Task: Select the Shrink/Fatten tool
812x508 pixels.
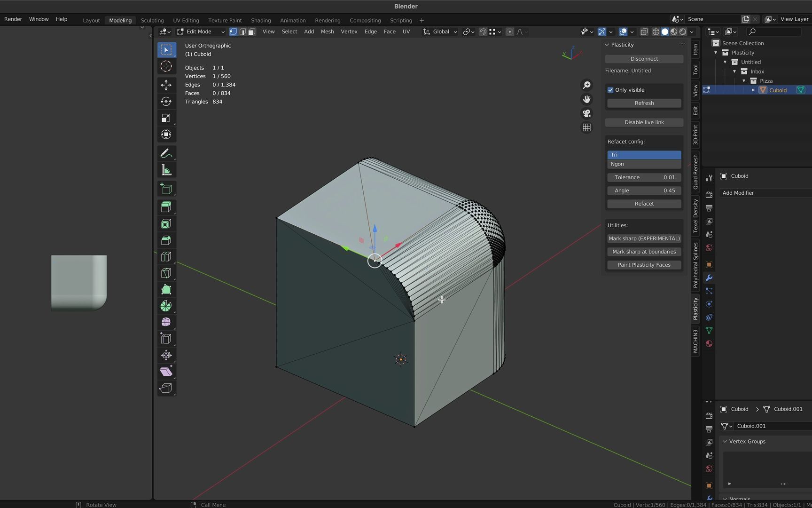Action: point(166,355)
